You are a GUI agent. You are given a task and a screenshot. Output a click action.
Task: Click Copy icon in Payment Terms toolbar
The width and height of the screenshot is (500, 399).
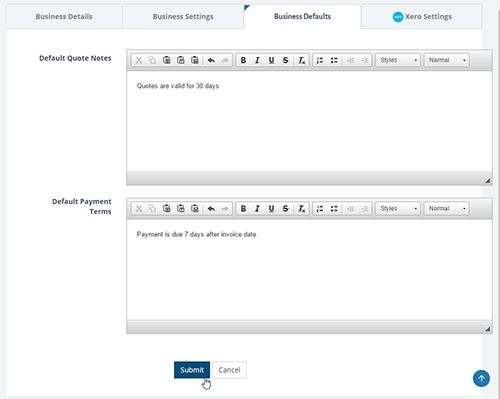[152, 209]
